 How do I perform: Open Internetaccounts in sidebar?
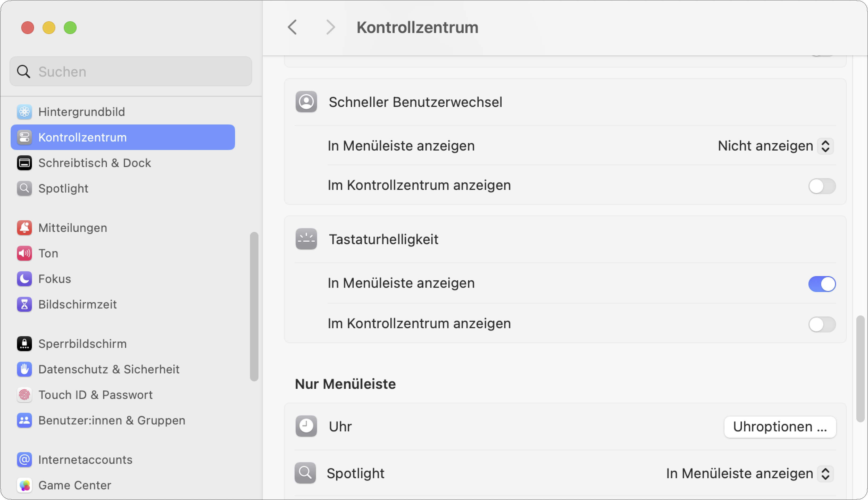(85, 460)
